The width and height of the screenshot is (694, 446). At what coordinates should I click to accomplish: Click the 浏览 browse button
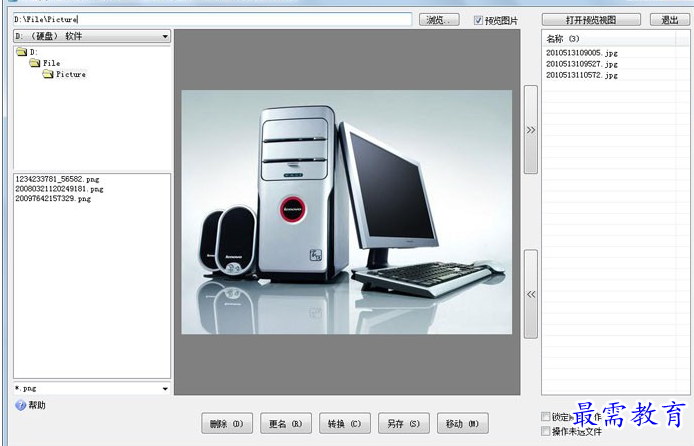[439, 20]
